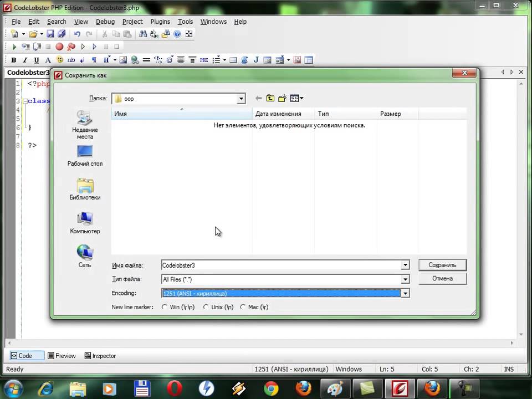Go up one folder level icon
The height and width of the screenshot is (399, 532).
coord(270,99)
